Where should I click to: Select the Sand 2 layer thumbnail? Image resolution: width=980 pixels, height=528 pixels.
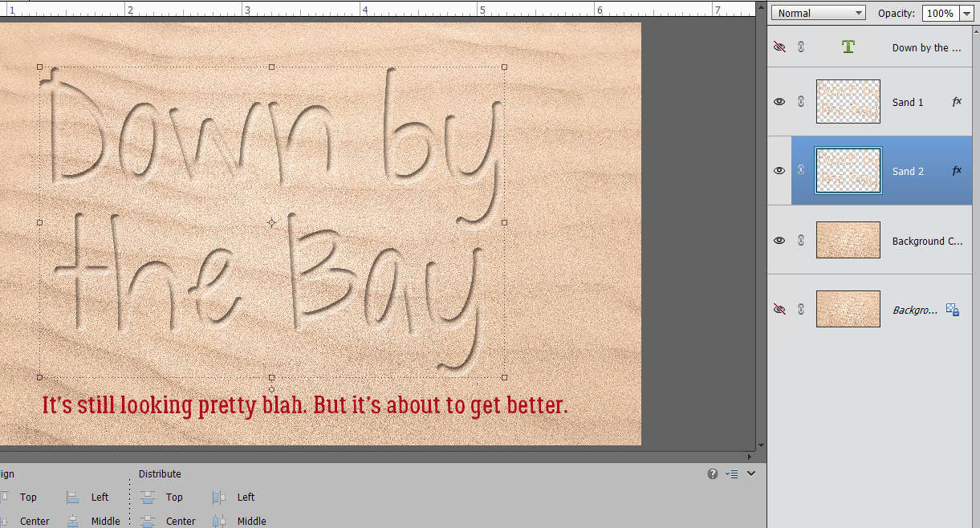point(848,171)
